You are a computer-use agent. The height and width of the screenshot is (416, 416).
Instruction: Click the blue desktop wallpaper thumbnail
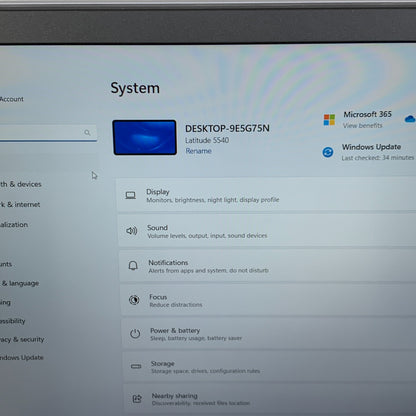pyautogui.click(x=145, y=137)
